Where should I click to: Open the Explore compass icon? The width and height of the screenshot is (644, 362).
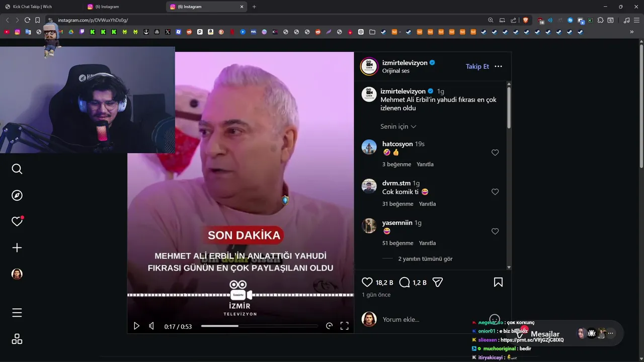click(x=17, y=195)
